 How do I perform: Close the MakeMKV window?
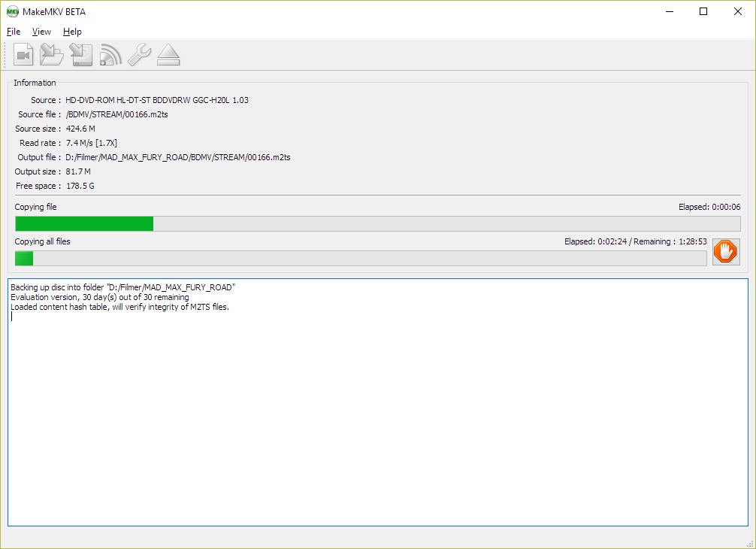[738, 11]
